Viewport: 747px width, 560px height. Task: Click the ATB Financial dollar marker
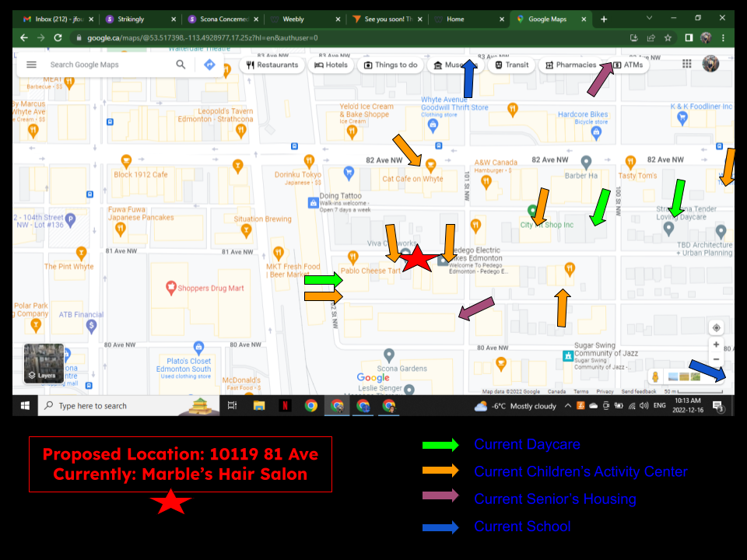pyautogui.click(x=92, y=326)
